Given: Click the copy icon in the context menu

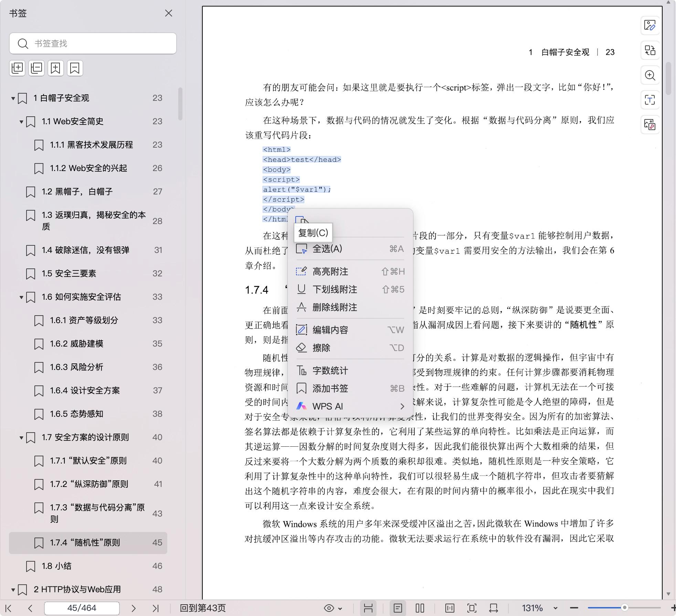Looking at the screenshot, I should coord(302,220).
